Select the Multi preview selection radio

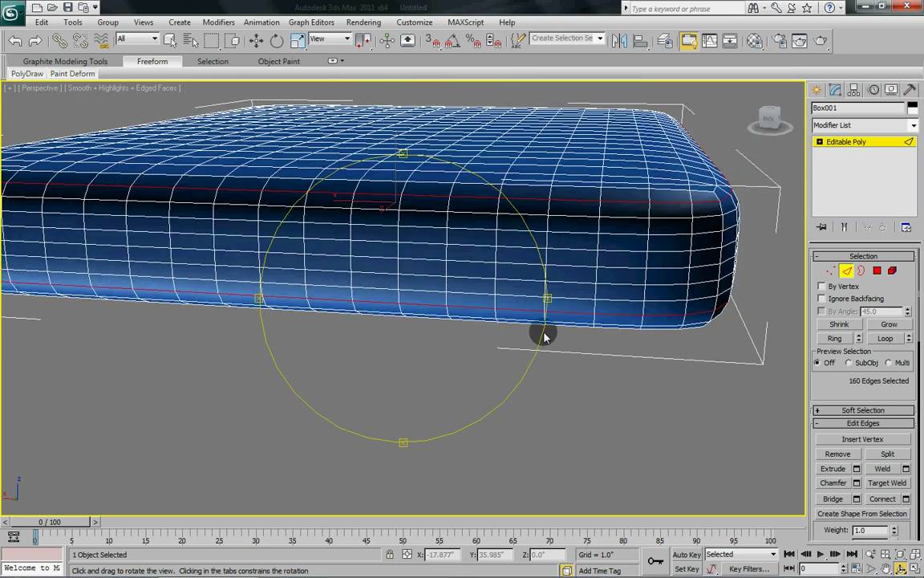coord(888,363)
